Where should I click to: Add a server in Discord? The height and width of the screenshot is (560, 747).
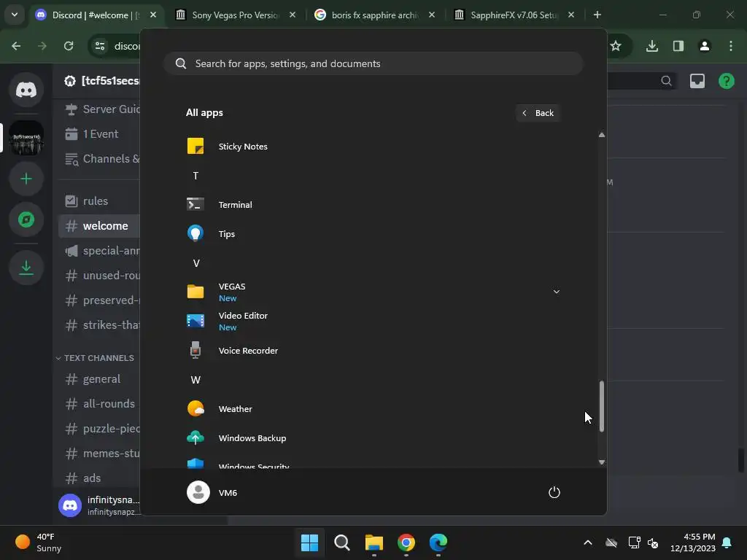26,179
